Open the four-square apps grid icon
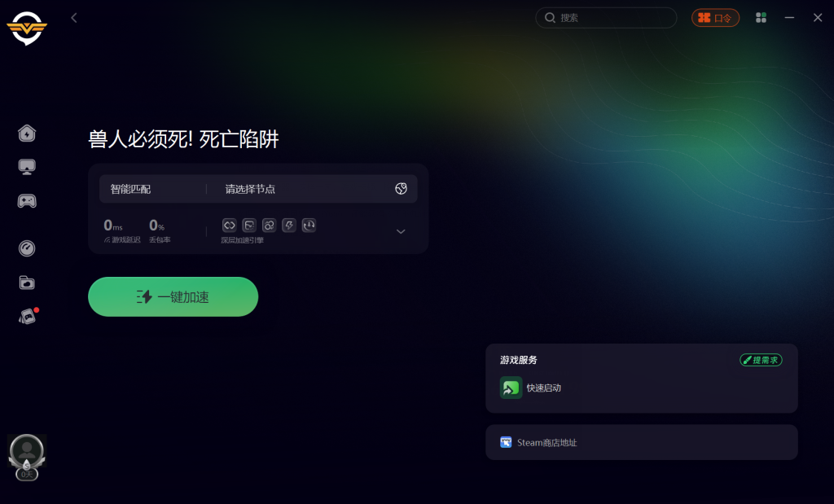Screen dimensions: 834x504 click(762, 18)
